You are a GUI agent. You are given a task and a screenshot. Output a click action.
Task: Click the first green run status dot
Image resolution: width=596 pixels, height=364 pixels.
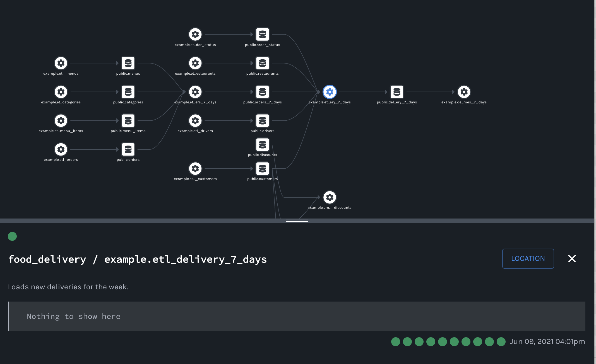click(x=396, y=342)
